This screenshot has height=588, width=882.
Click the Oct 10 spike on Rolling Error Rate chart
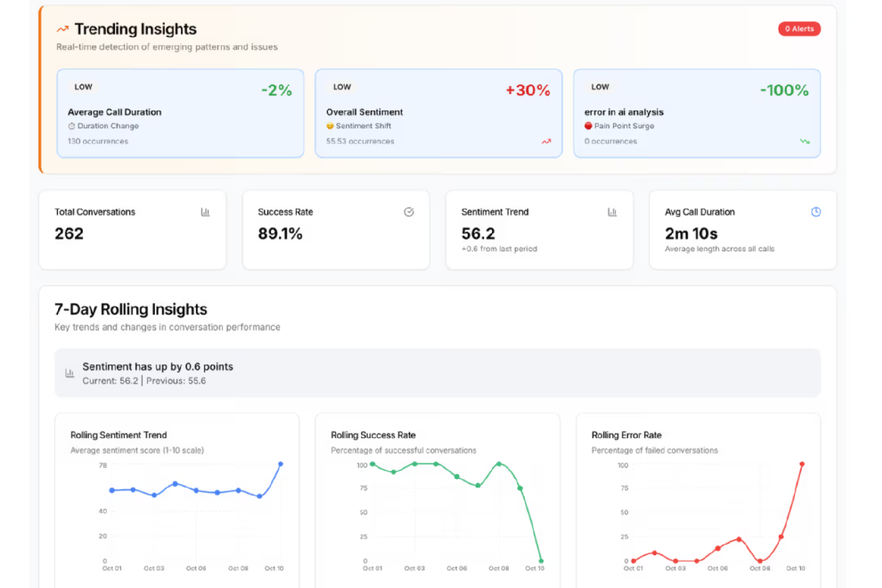tap(802, 464)
